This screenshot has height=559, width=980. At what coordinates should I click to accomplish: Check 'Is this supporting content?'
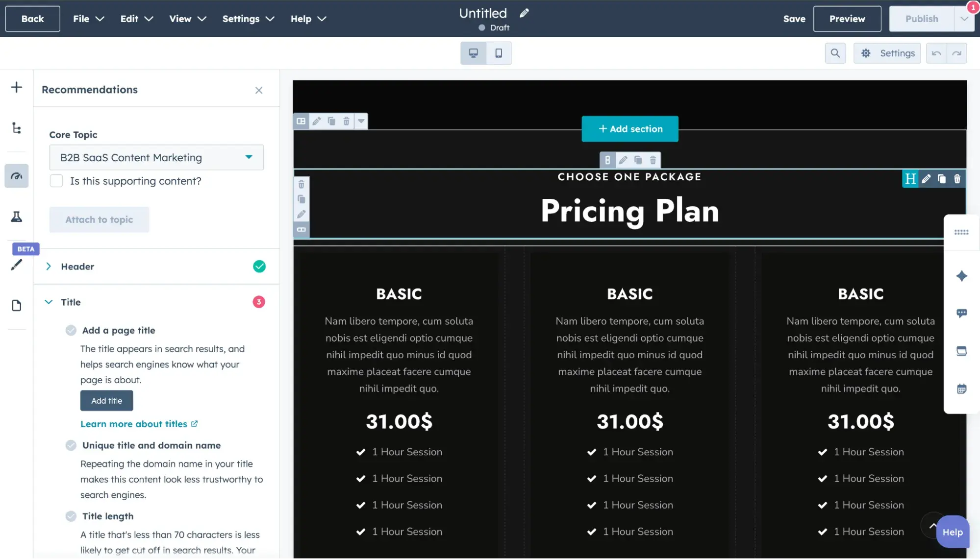(56, 180)
